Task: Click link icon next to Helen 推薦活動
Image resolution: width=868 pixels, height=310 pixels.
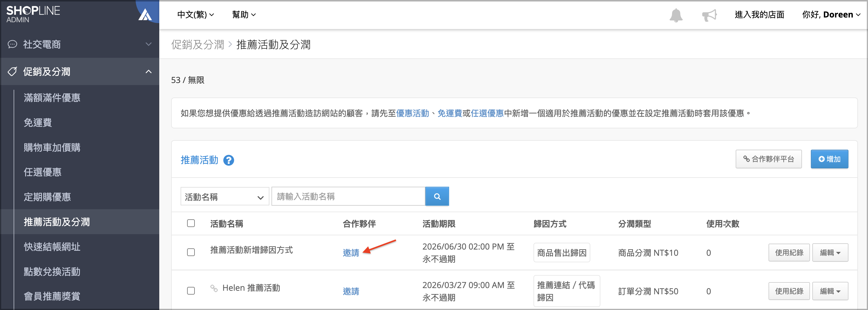Action: tap(214, 288)
